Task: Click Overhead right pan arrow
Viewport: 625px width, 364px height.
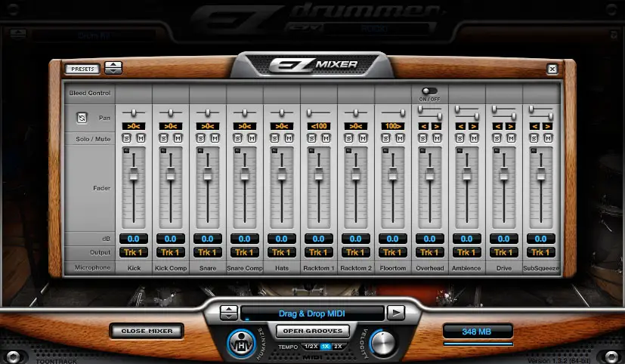Action: [437, 126]
